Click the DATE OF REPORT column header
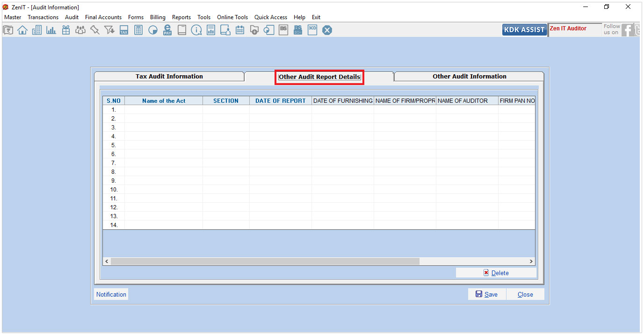The image size is (644, 334). click(x=281, y=101)
